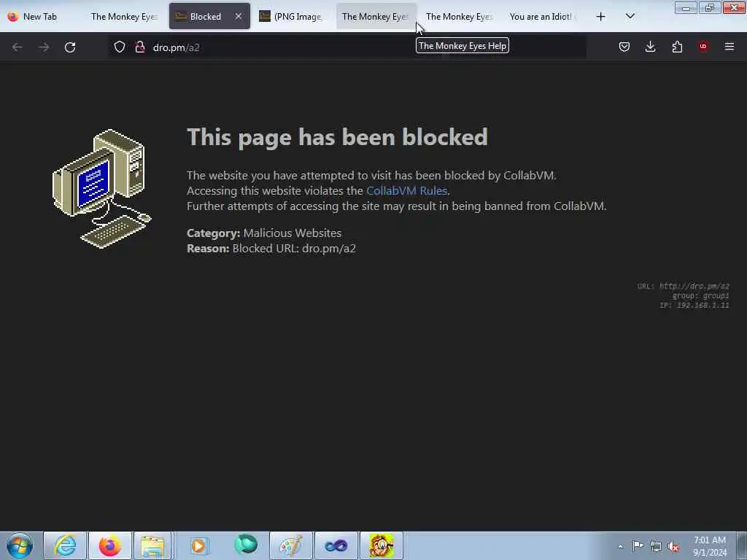Expand the list all tabs chevron
747x560 pixels.
pyautogui.click(x=630, y=16)
